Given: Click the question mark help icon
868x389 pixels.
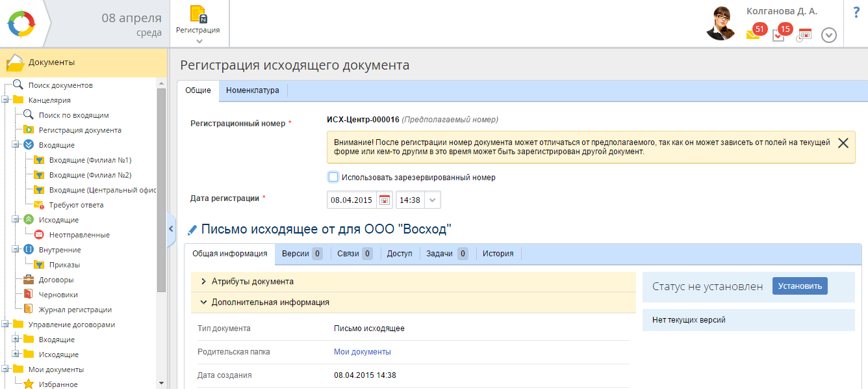Looking at the screenshot, I should pyautogui.click(x=856, y=12).
